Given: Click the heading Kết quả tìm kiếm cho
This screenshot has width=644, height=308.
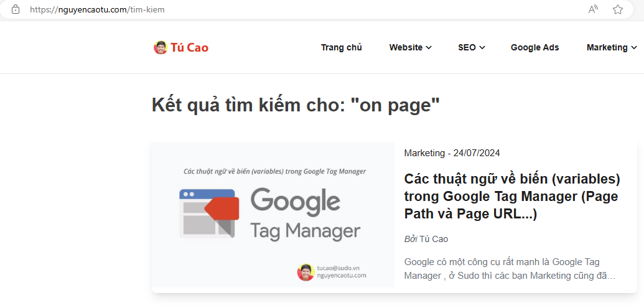Looking at the screenshot, I should pyautogui.click(x=296, y=105).
